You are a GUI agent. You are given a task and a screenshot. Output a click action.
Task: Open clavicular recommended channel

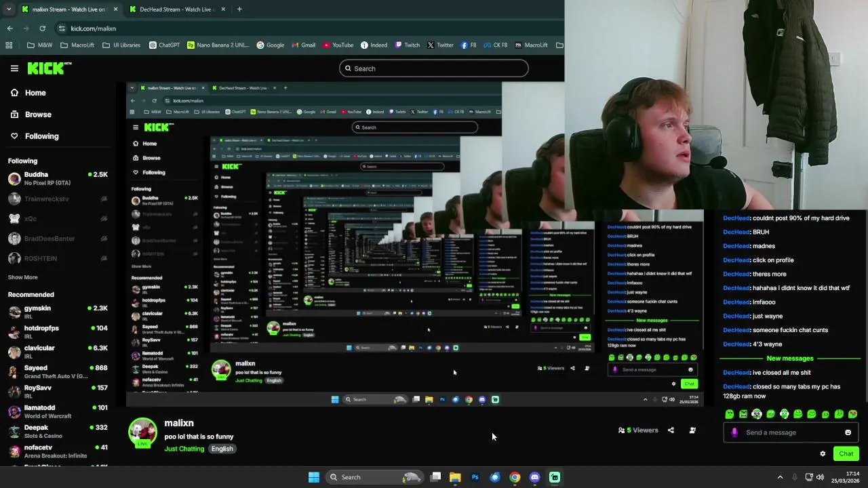pos(58,352)
